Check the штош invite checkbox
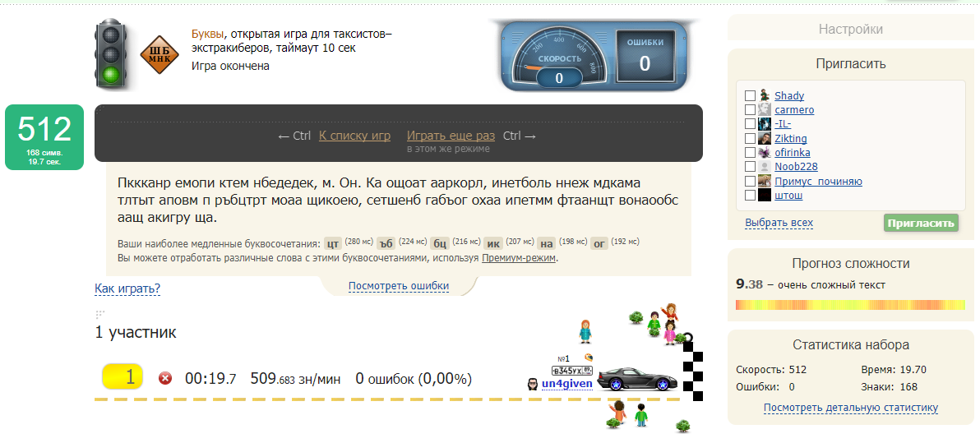The width and height of the screenshot is (980, 443). pyautogui.click(x=750, y=196)
